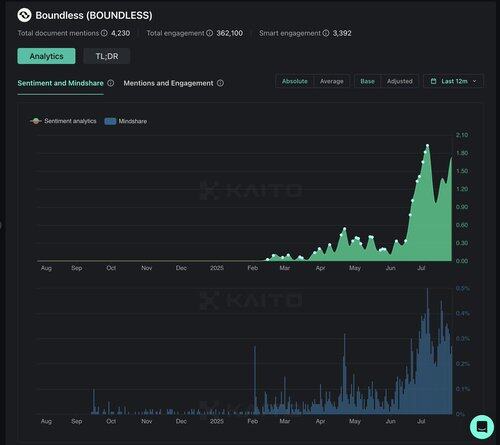Screen dimensions: 500x445
Task: Expand the Last 12m range dropdown
Action: pos(453,81)
